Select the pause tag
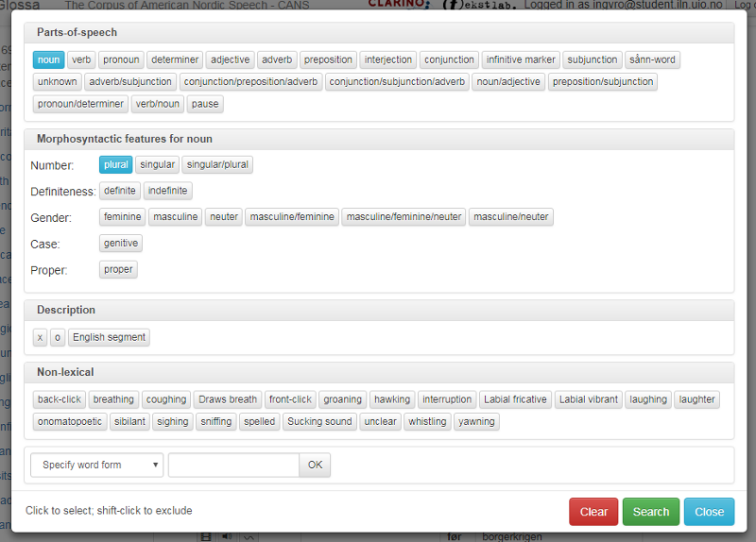Image resolution: width=756 pixels, height=542 pixels. 205,104
